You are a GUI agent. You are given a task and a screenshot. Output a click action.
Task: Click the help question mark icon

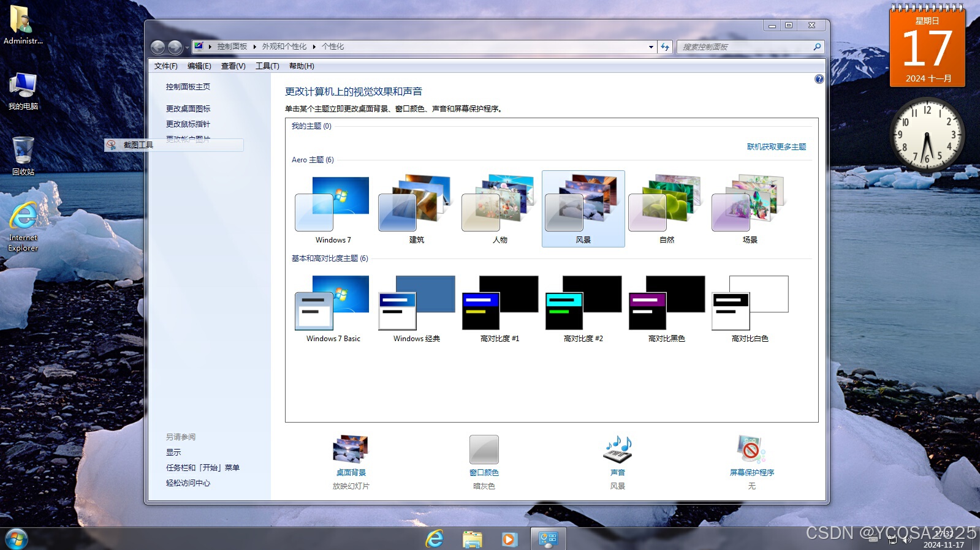tap(819, 79)
